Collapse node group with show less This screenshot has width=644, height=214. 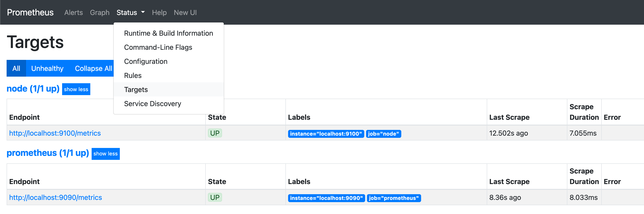click(x=76, y=89)
